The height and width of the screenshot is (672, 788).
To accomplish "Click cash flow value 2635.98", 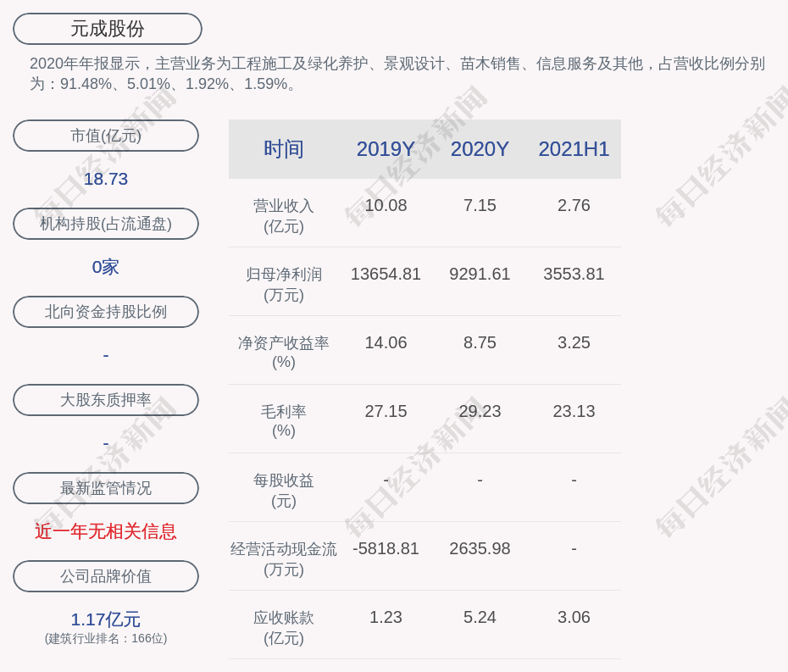I will click(x=480, y=548).
